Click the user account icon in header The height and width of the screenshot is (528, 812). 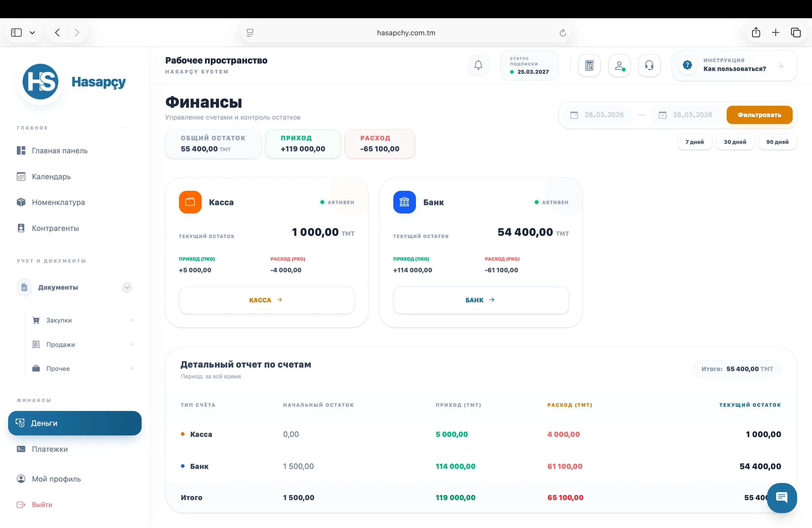click(x=619, y=65)
